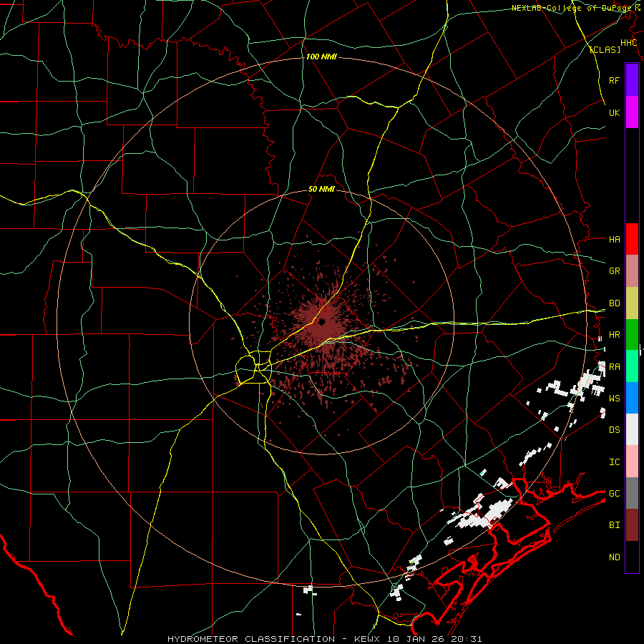This screenshot has width=644, height=644.
Task: Choose the WS blue legend swatch
Action: coord(632,398)
